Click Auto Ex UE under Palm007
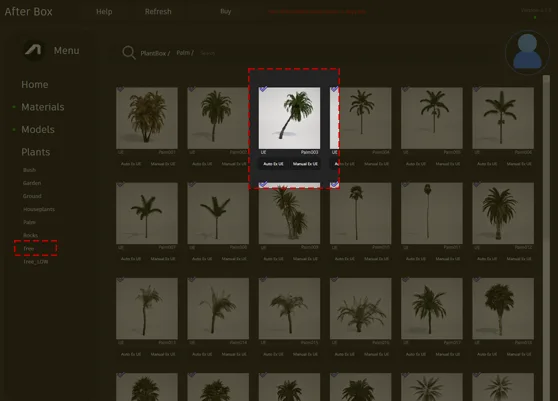Viewport: 558px width, 401px height. click(131, 259)
